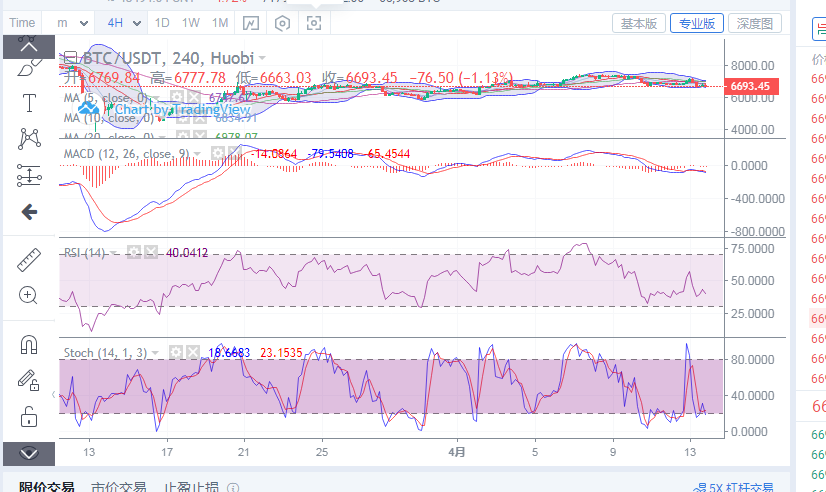
Task: Toggle stay-in-drawing-mode pencil lock
Action: [x=29, y=380]
